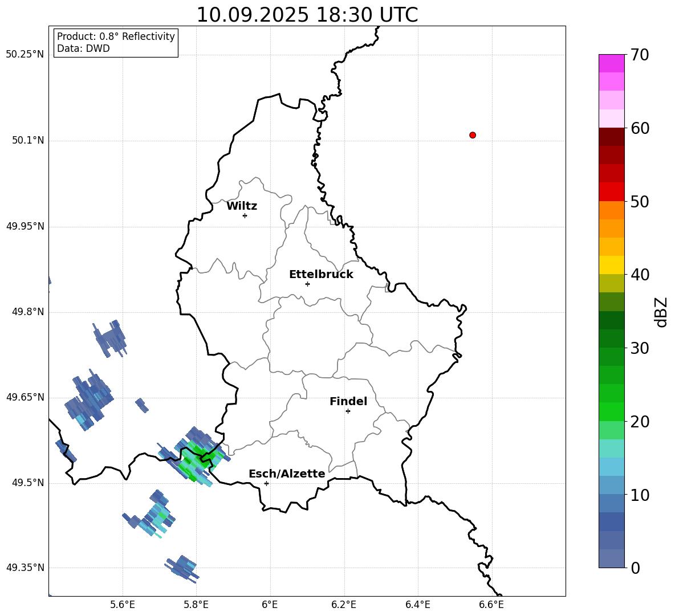Click the Findel station cross marker

click(x=348, y=411)
